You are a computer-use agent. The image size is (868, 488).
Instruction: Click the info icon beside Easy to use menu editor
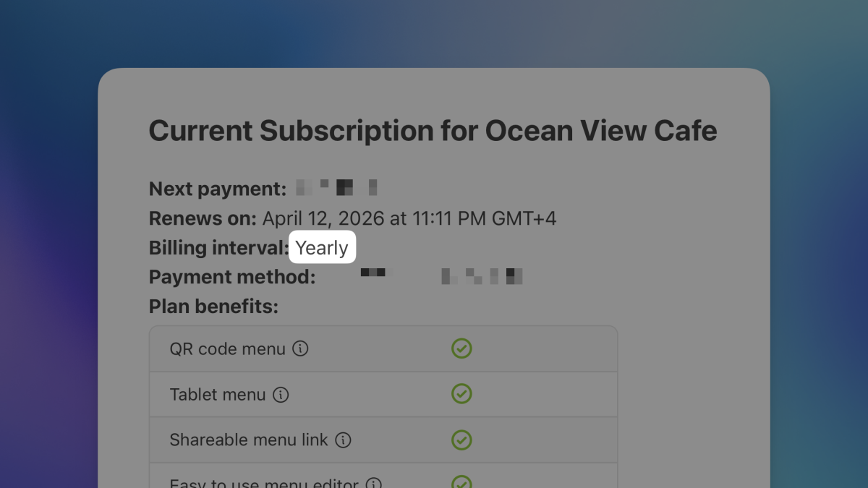[x=373, y=484]
